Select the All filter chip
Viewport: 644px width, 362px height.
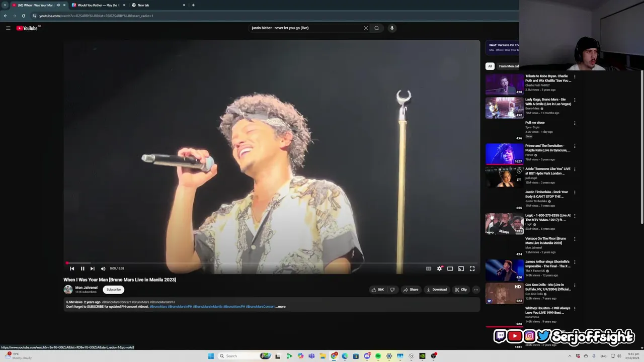(490, 66)
